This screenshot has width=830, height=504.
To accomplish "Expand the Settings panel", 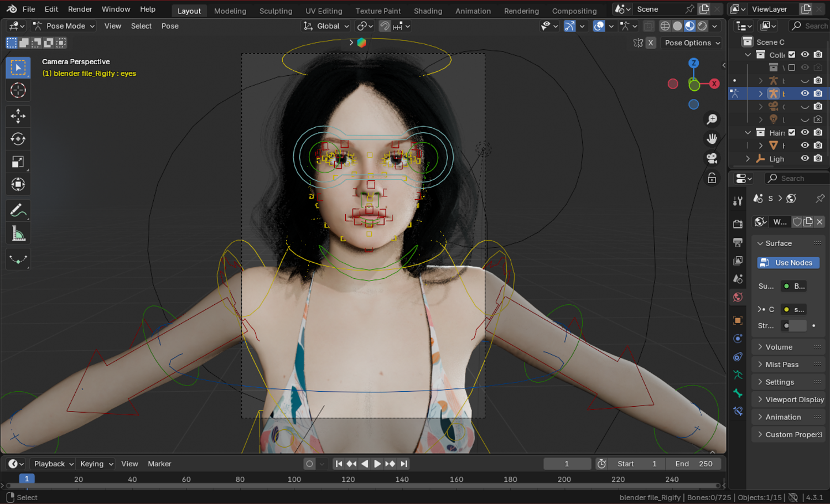I will pos(788,382).
